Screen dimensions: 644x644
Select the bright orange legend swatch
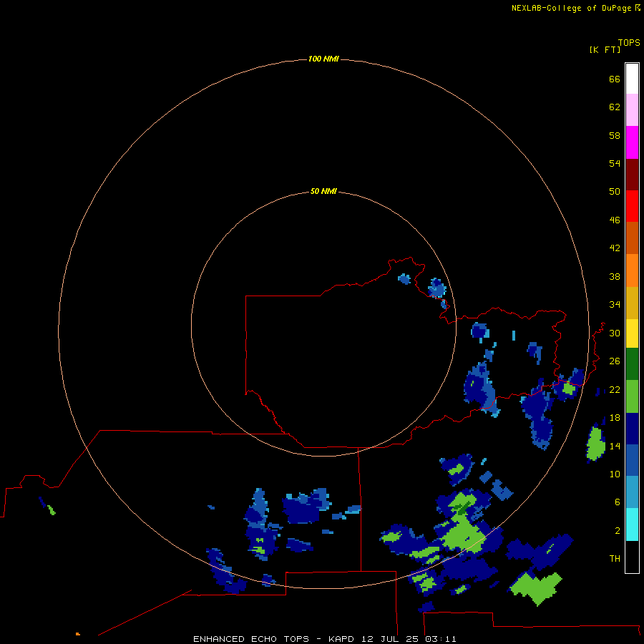pyautogui.click(x=632, y=270)
